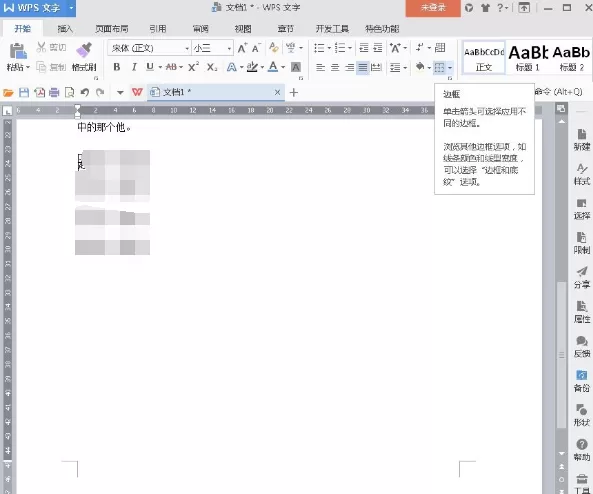Switch to the 页面布局 ribbon tab
Image resolution: width=593 pixels, height=494 pixels.
[x=112, y=29]
